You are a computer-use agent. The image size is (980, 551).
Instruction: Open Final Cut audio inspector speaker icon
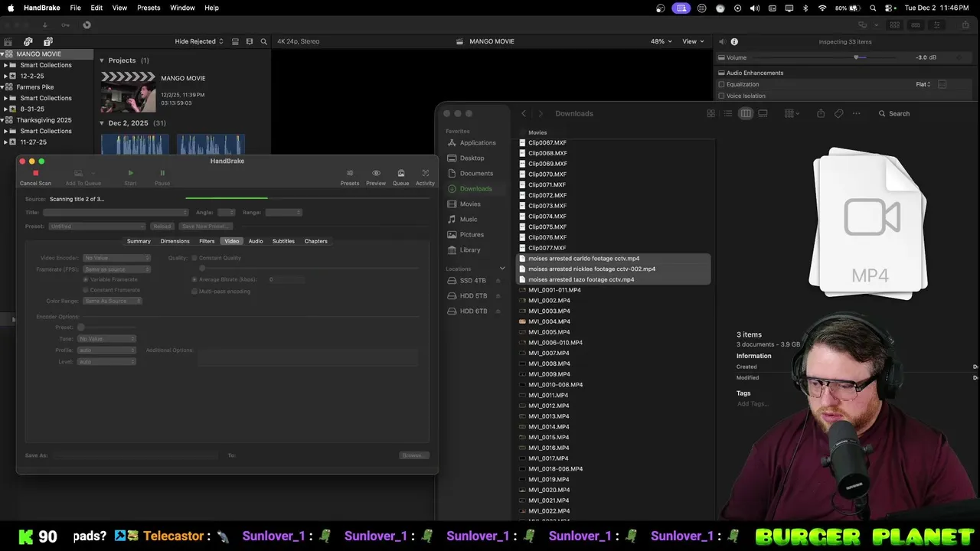pyautogui.click(x=721, y=41)
